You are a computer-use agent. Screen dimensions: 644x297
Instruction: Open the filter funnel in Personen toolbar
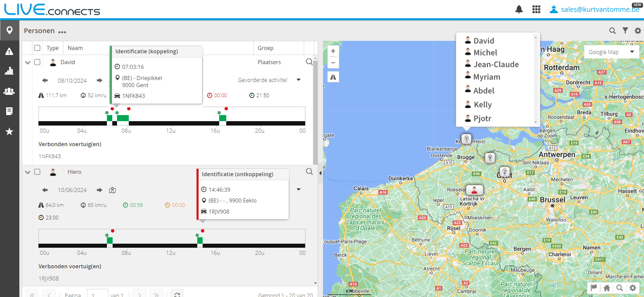625,31
